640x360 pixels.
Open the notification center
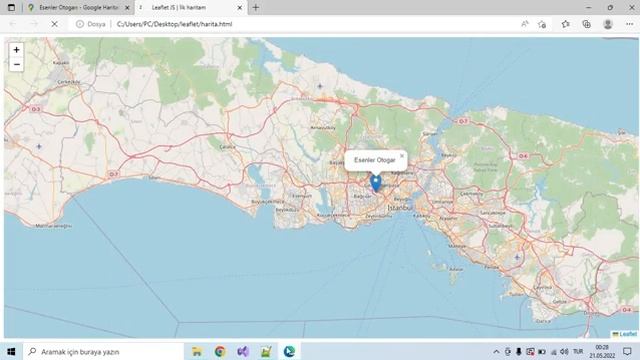point(628,351)
